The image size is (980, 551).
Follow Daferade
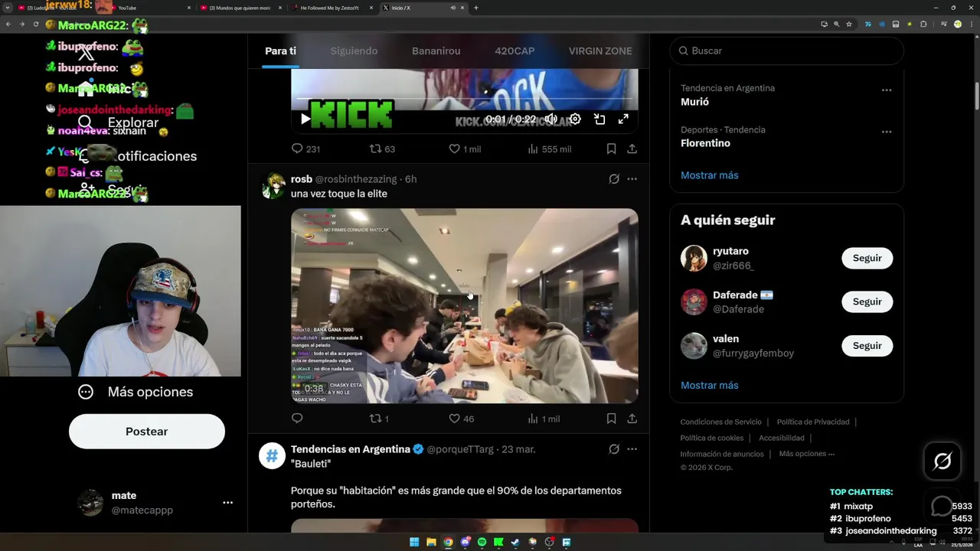pos(867,302)
